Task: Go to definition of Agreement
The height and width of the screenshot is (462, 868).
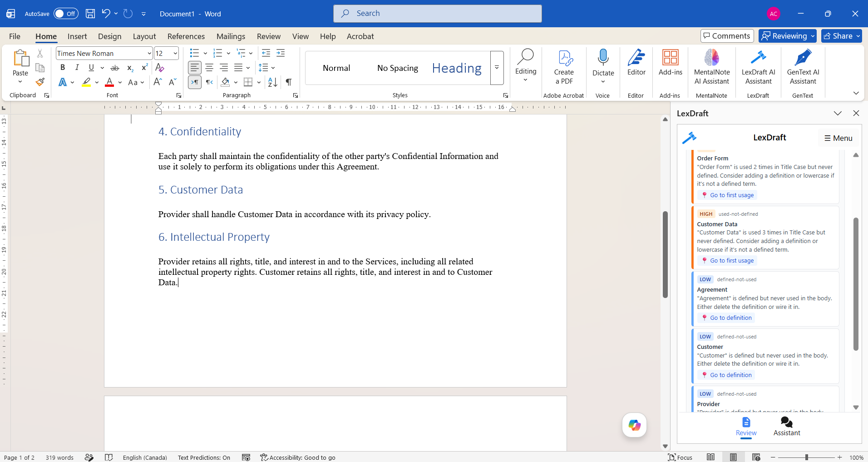Action: pyautogui.click(x=726, y=318)
